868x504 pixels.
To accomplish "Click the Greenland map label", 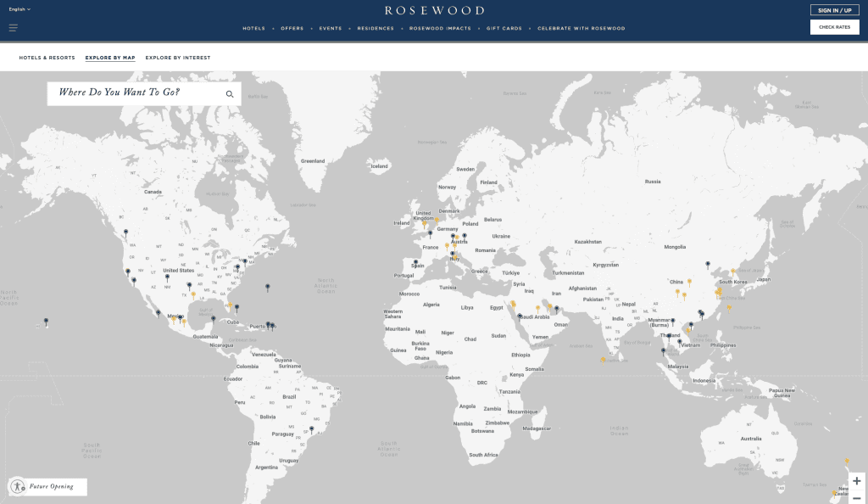I will pyautogui.click(x=313, y=161).
